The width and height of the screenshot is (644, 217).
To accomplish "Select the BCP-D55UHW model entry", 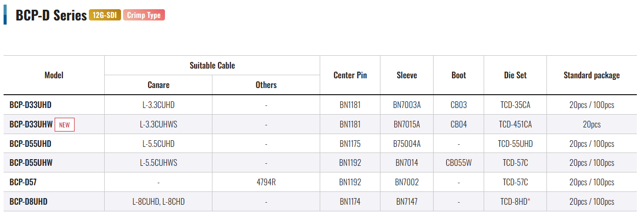I will [x=31, y=163].
